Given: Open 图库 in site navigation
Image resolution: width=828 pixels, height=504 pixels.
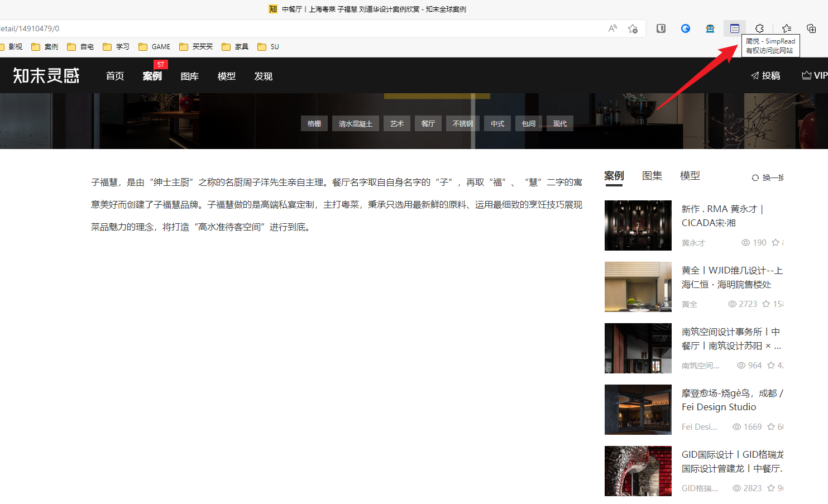Looking at the screenshot, I should point(190,76).
